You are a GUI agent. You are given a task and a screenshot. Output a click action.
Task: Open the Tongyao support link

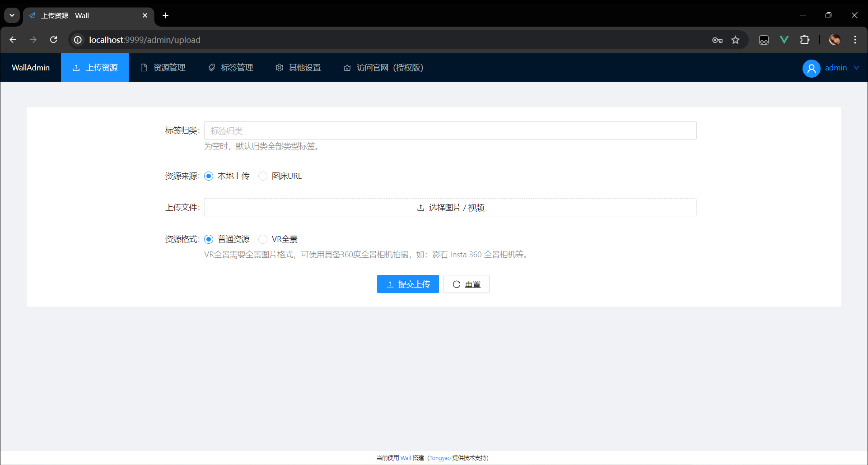[x=439, y=457]
